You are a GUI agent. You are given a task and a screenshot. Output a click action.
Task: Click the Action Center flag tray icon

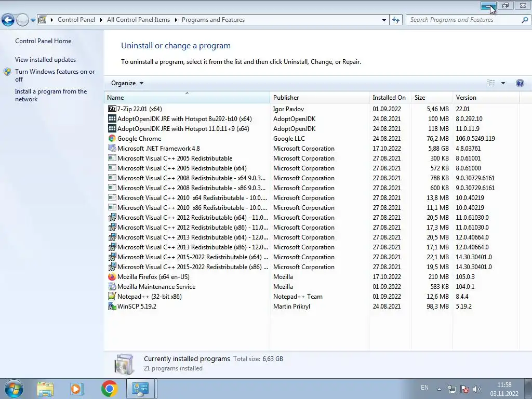[464, 389]
